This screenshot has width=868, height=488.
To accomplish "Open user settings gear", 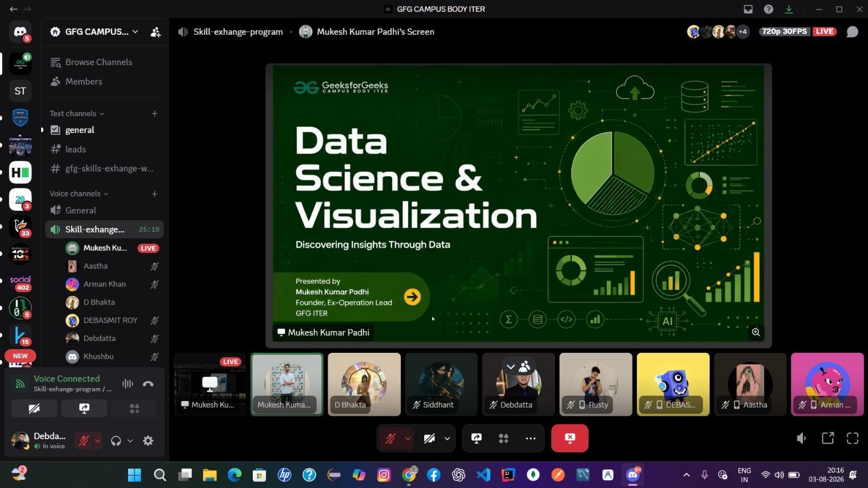I will [x=148, y=441].
